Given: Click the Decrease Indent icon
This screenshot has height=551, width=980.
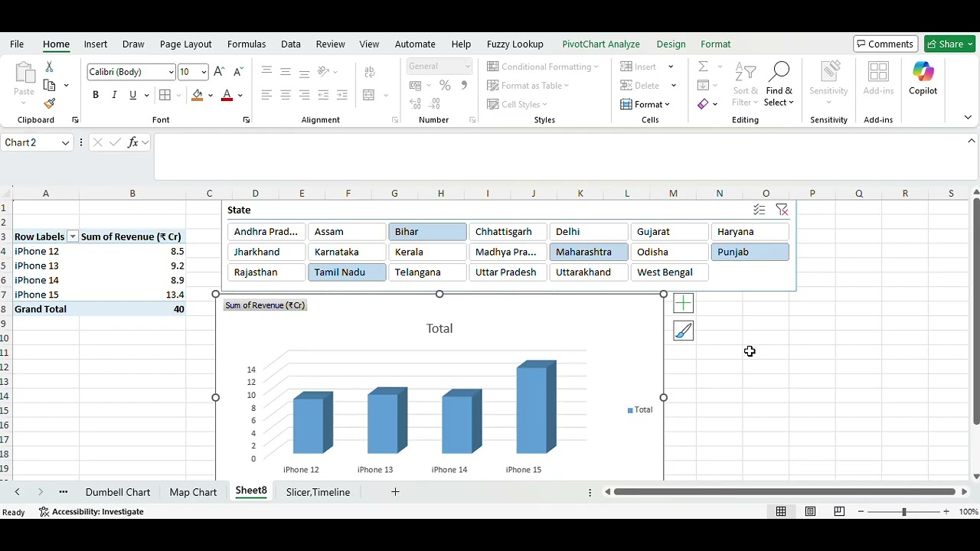Looking at the screenshot, I should (323, 95).
